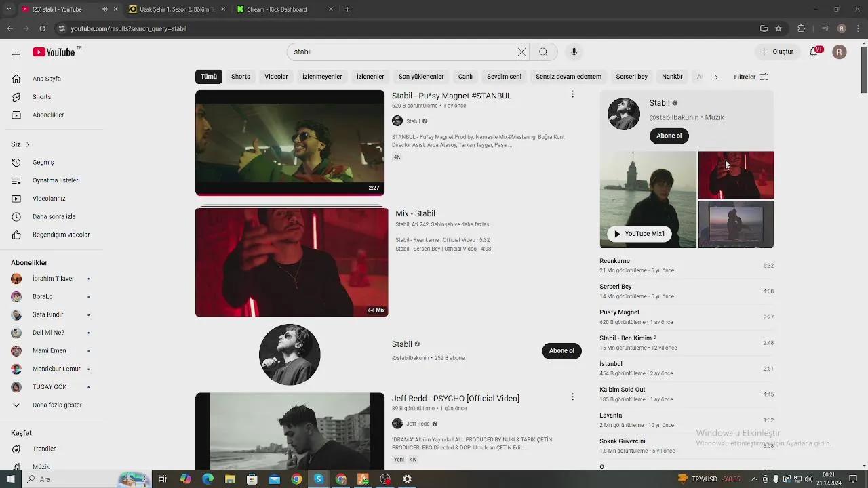The width and height of the screenshot is (868, 488).
Task: Bookmark this page with star icon
Action: pos(778,28)
